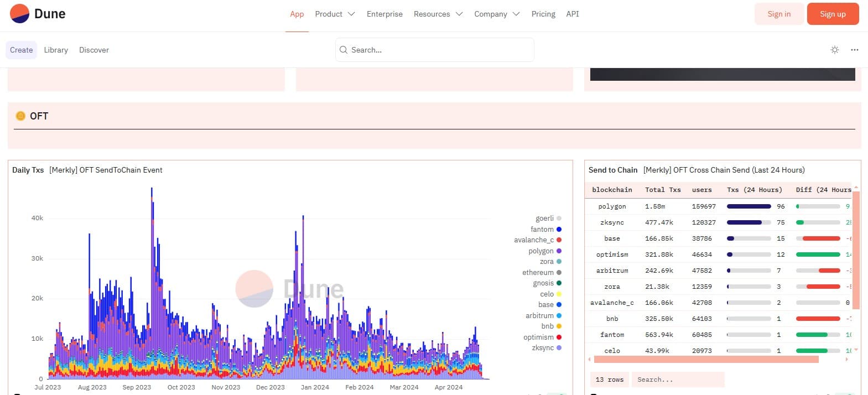This screenshot has width=868, height=395.
Task: Click the polygon row in table
Action: [719, 206]
